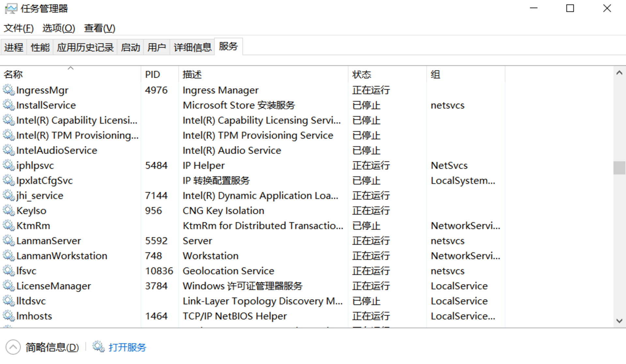The image size is (626, 364).
Task: Collapse to 简略信息 view using the arrow
Action: 13,347
